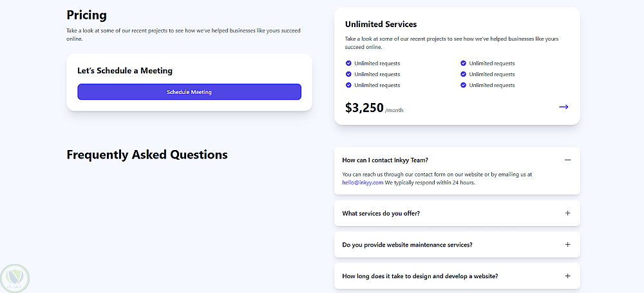Expand 'How long does it take' question
Image resolution: width=644 pixels, height=293 pixels.
coord(567,276)
